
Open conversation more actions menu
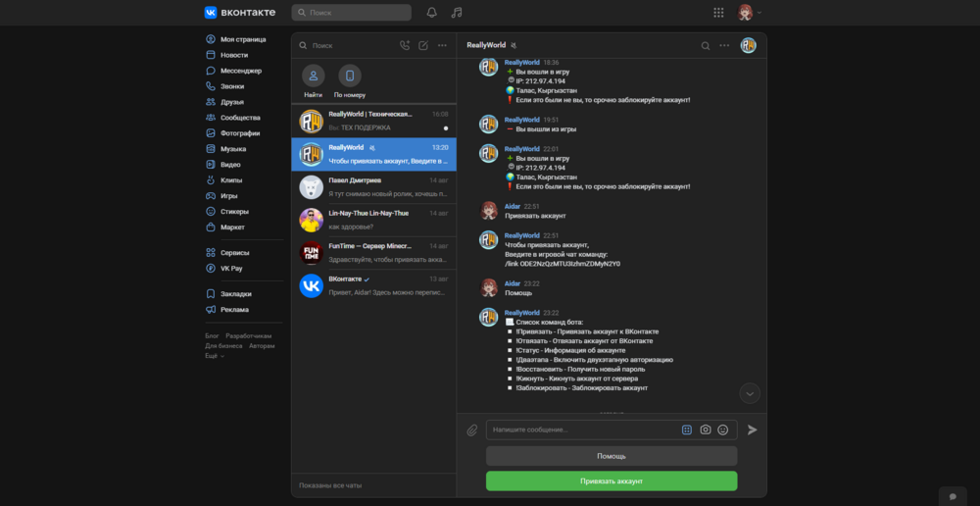pyautogui.click(x=724, y=46)
